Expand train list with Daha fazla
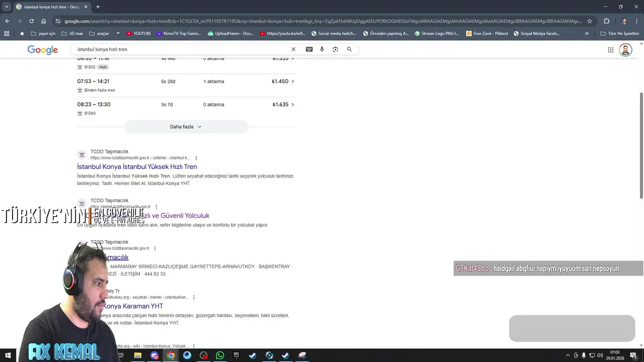 click(x=186, y=127)
